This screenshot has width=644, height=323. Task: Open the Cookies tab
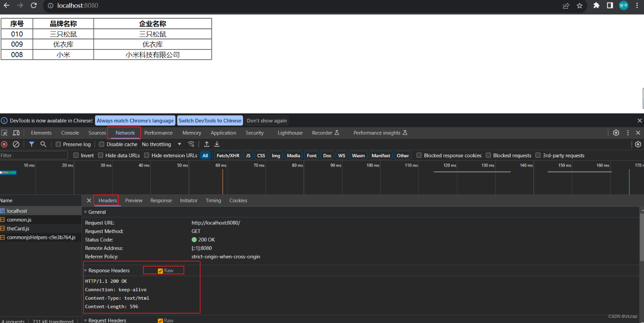[238, 200]
